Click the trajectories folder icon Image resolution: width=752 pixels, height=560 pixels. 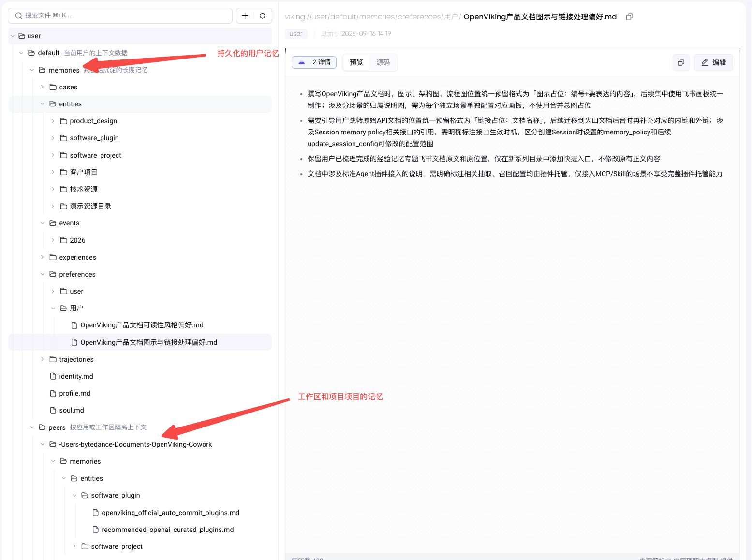click(53, 359)
